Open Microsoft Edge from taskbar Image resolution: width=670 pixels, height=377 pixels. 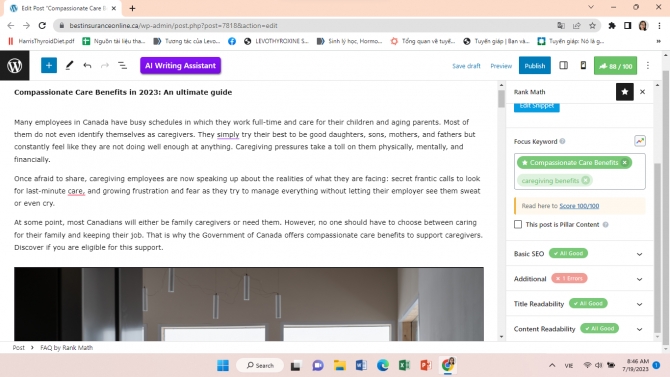[x=383, y=365]
